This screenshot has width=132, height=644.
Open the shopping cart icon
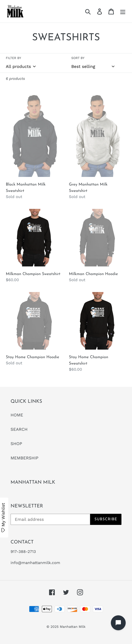coord(111,12)
